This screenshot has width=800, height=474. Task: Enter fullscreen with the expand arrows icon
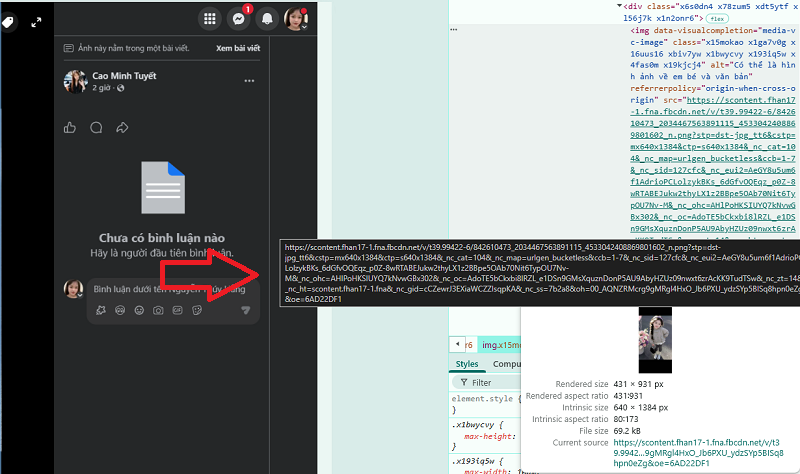pos(36,22)
